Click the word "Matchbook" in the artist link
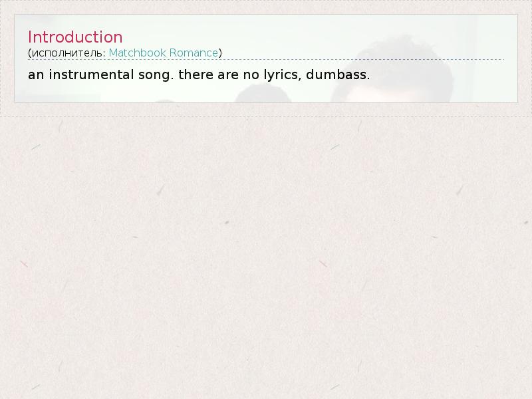Screen dimensions: 532x399 [138, 53]
